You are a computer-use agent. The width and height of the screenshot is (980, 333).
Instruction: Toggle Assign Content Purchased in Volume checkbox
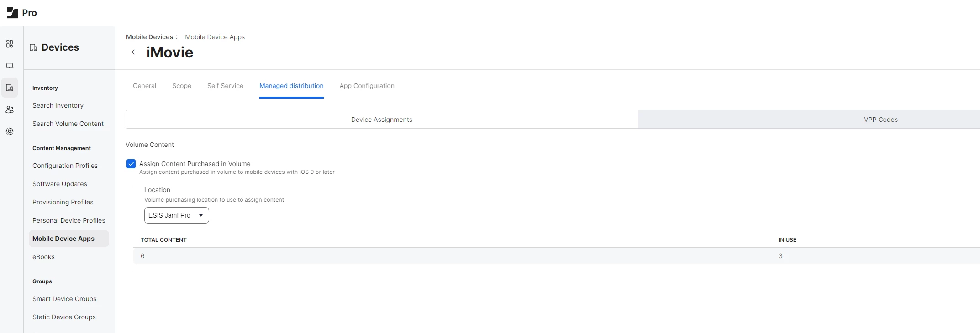click(131, 164)
